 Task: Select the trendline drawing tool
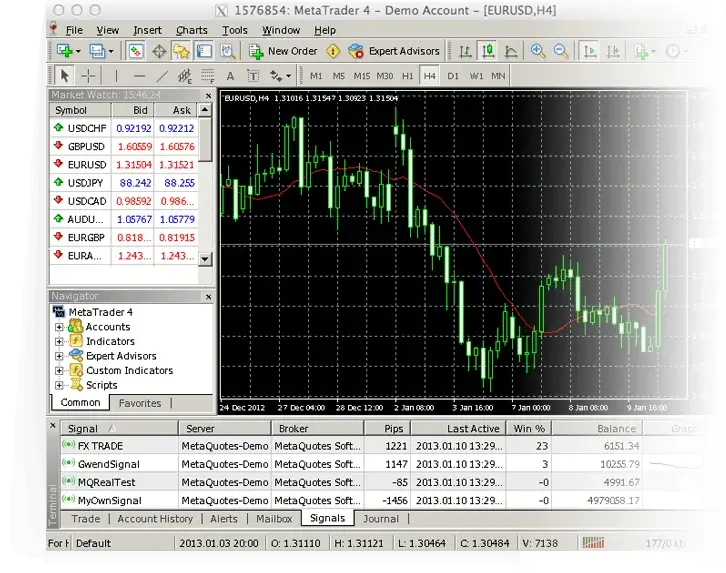coord(161,76)
